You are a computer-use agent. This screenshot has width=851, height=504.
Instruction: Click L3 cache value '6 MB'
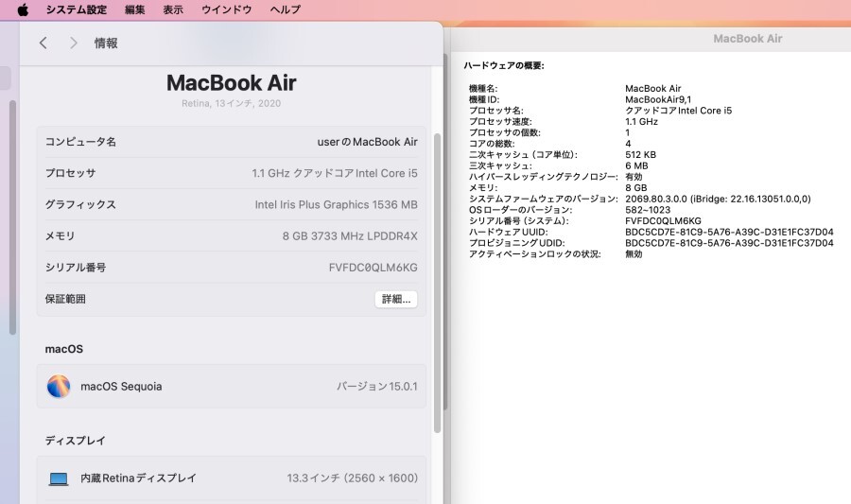636,165
